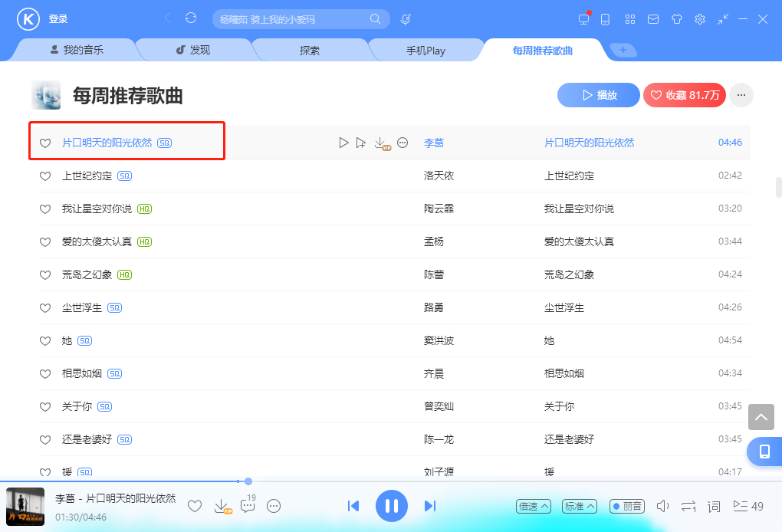Viewport: 782px width, 532px height.
Task: Expand the 倍速 playback speed menu
Action: click(534, 506)
